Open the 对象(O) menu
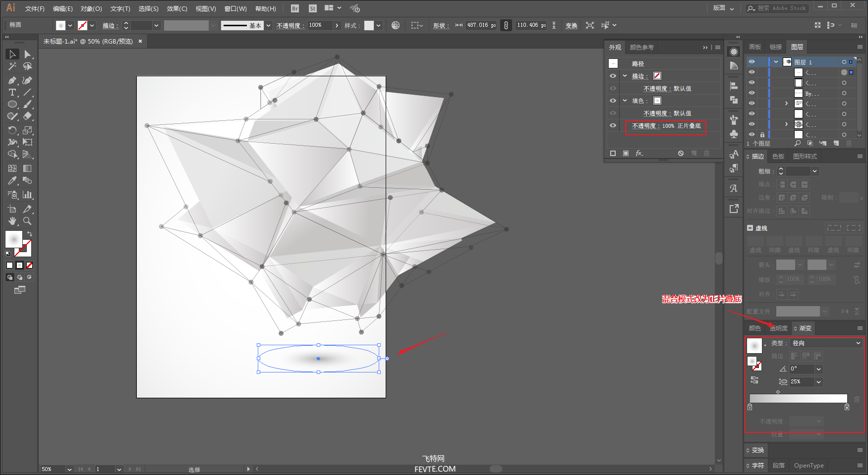Image resolution: width=868 pixels, height=475 pixels. point(91,9)
